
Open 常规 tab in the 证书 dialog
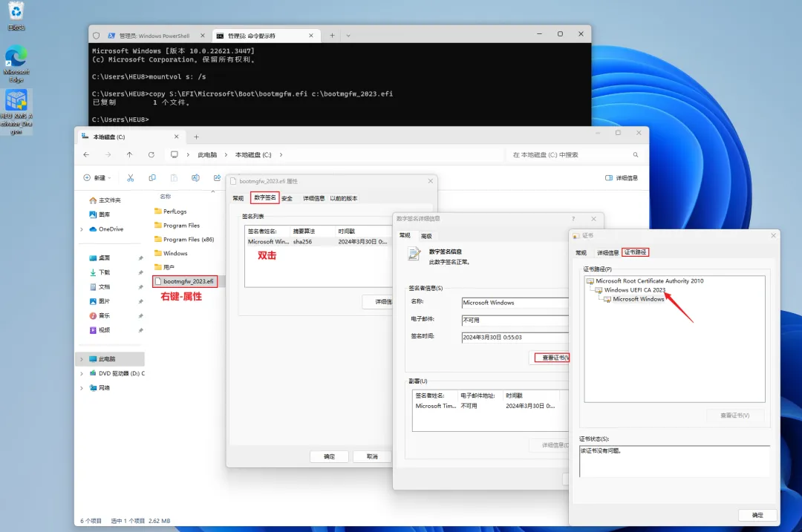click(x=581, y=252)
